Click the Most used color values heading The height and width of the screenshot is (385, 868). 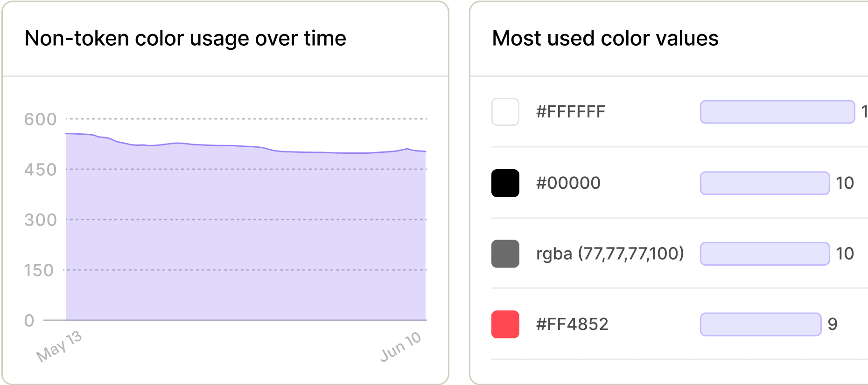tap(605, 38)
